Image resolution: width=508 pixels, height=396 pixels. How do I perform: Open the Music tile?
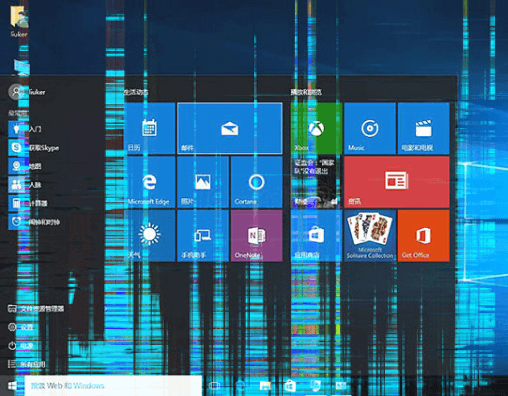point(370,128)
